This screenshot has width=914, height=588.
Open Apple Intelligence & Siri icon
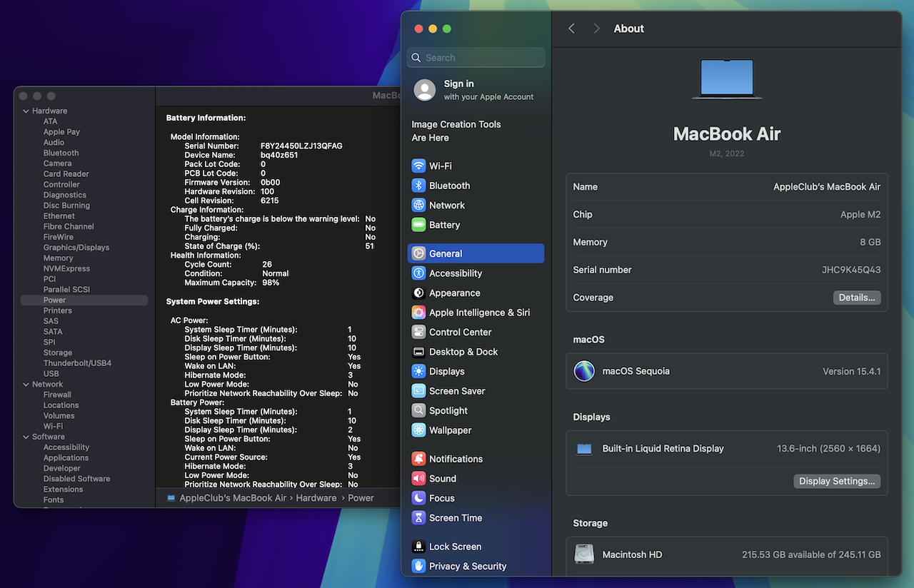point(418,313)
